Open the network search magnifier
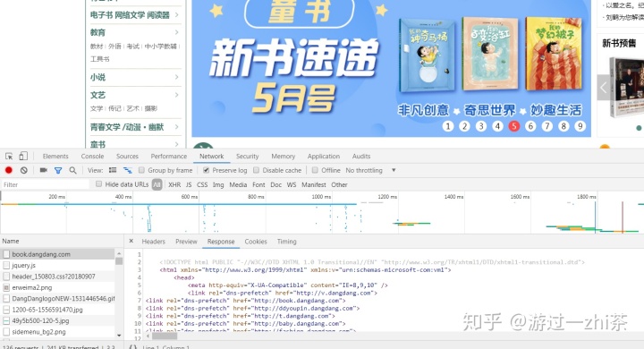The width and height of the screenshot is (644, 349). point(72,170)
